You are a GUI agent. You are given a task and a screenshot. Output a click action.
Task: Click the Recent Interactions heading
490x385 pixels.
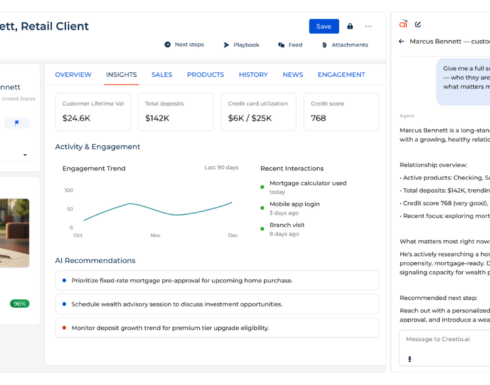(x=292, y=168)
